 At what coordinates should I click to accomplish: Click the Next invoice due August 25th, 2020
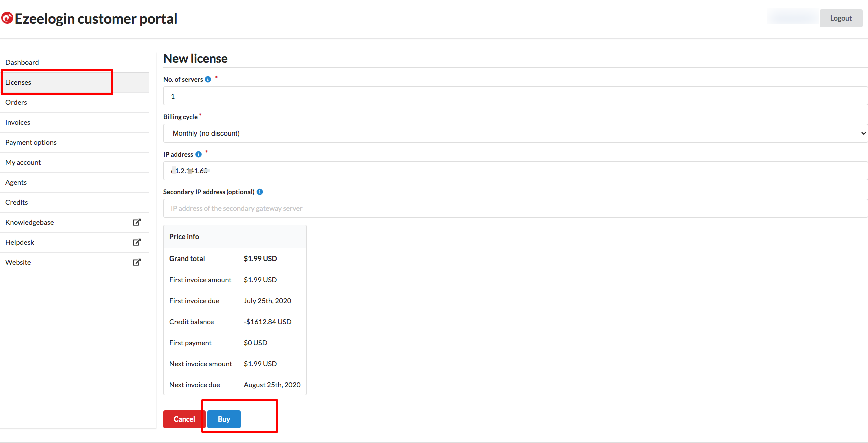tap(272, 385)
